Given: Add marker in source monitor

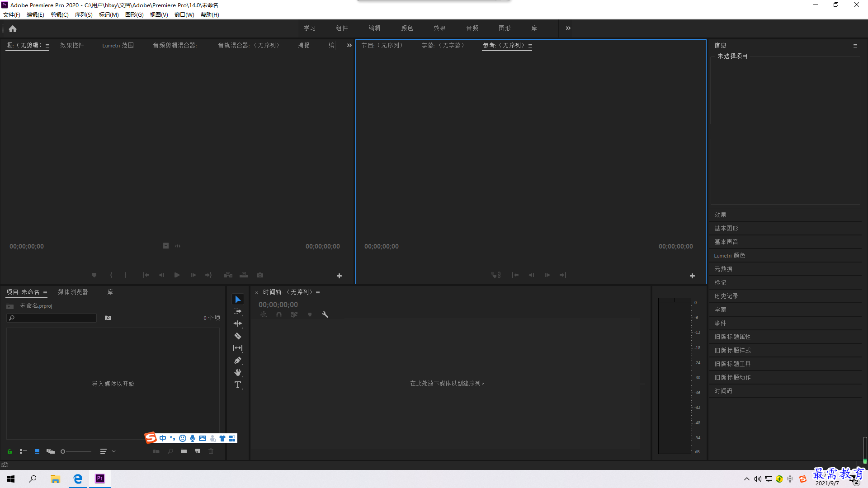Looking at the screenshot, I should pos(94,275).
